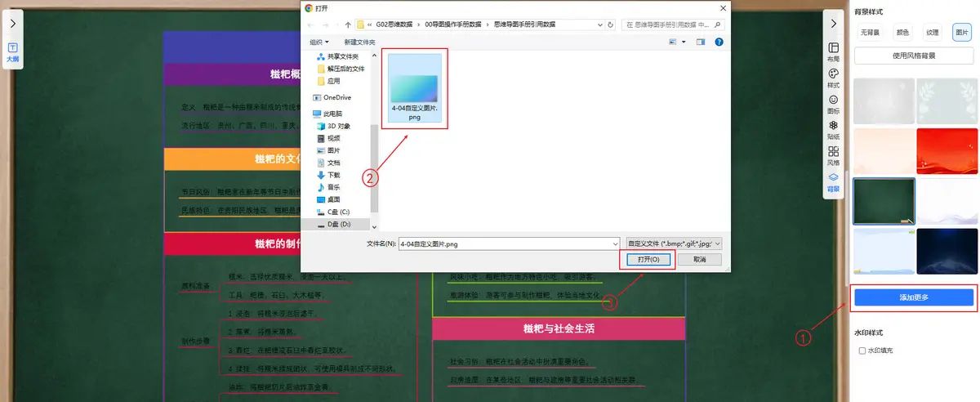Collapse the right panel with the arrow
The image size is (980, 402).
(x=833, y=24)
